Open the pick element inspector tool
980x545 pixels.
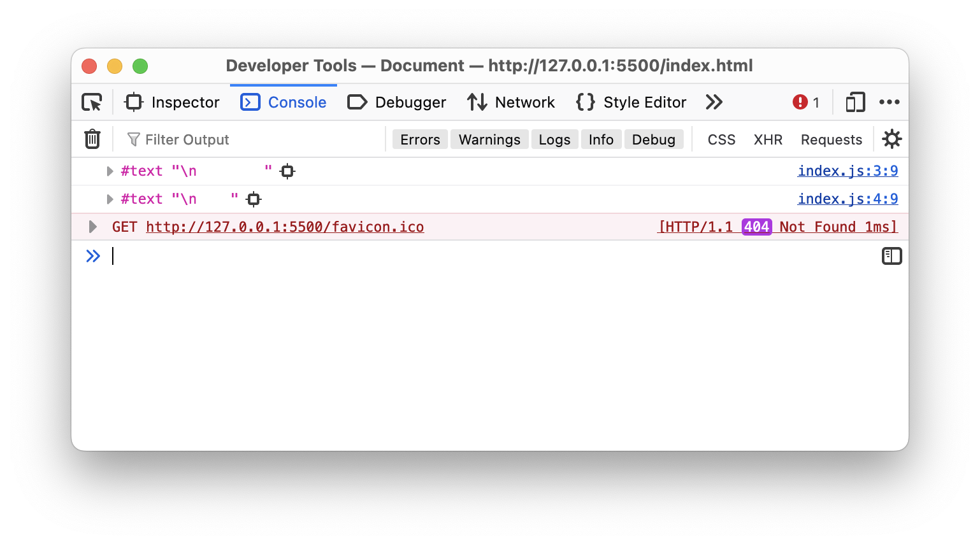point(91,102)
